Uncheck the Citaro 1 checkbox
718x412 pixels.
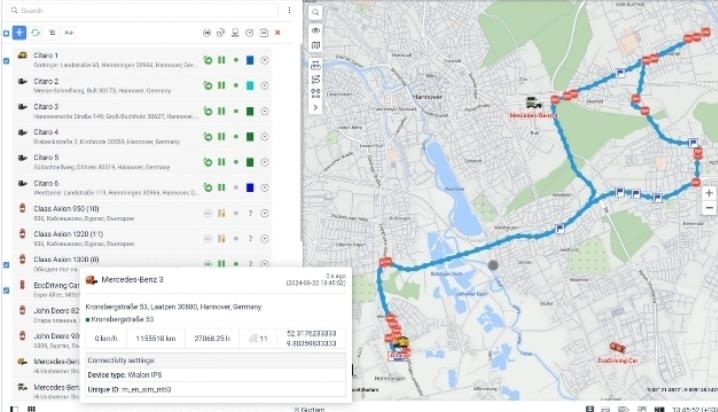[7, 60]
